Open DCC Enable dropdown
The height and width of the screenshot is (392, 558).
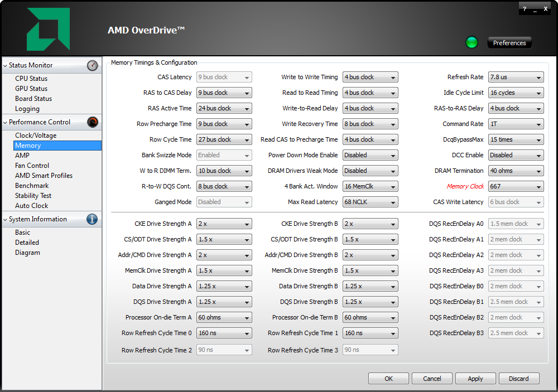click(516, 155)
